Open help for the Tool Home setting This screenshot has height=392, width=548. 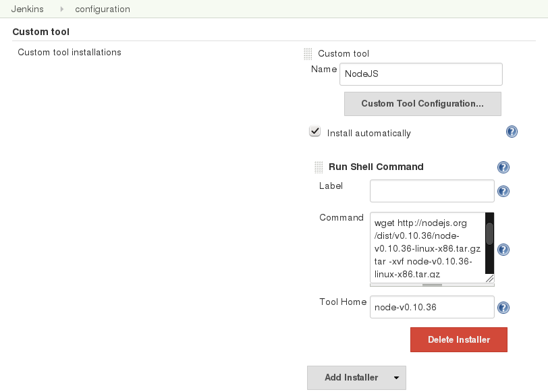click(x=503, y=306)
